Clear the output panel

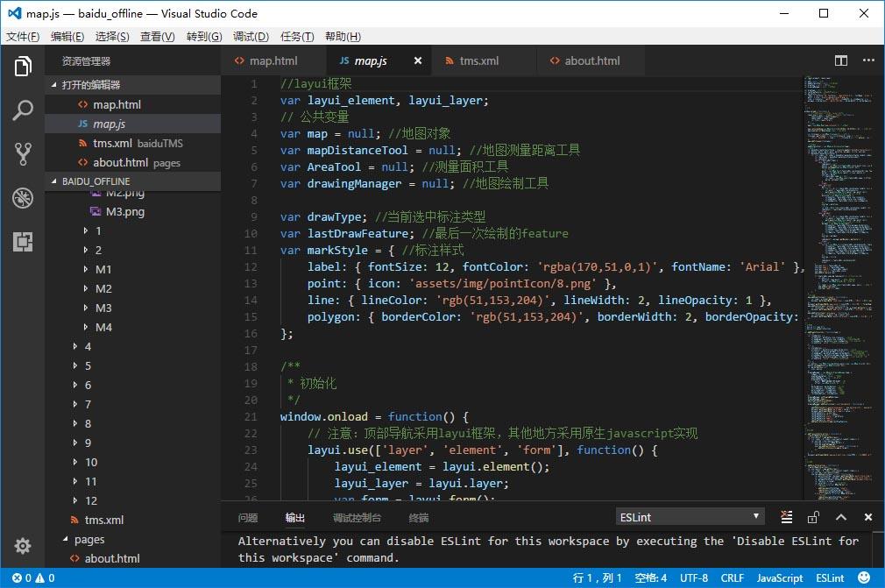[786, 517]
